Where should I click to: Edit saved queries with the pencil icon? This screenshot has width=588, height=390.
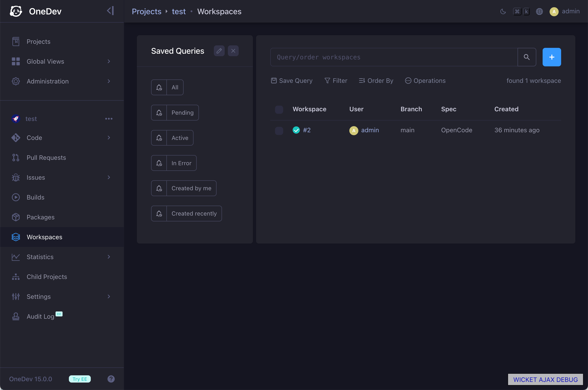[x=219, y=51]
